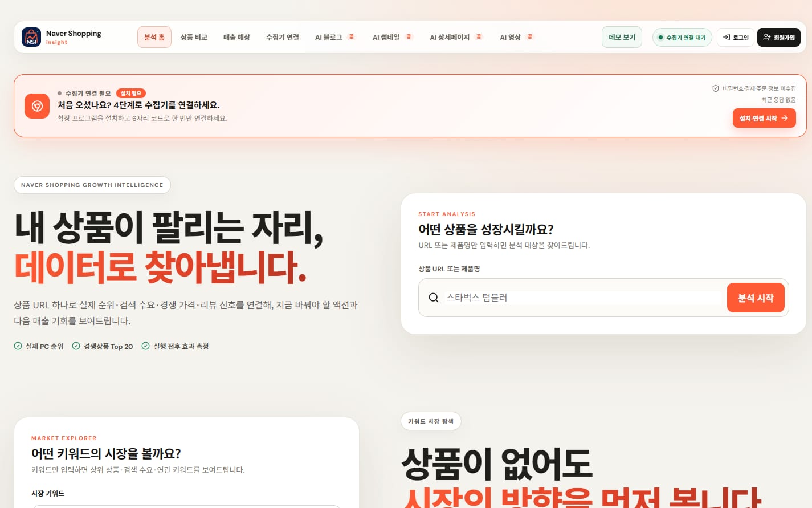Image resolution: width=812 pixels, height=508 pixels.
Task: Click the banner heading 처음 오셨나요? 4단계로 수집기를 연결하세요.
Action: [138, 105]
